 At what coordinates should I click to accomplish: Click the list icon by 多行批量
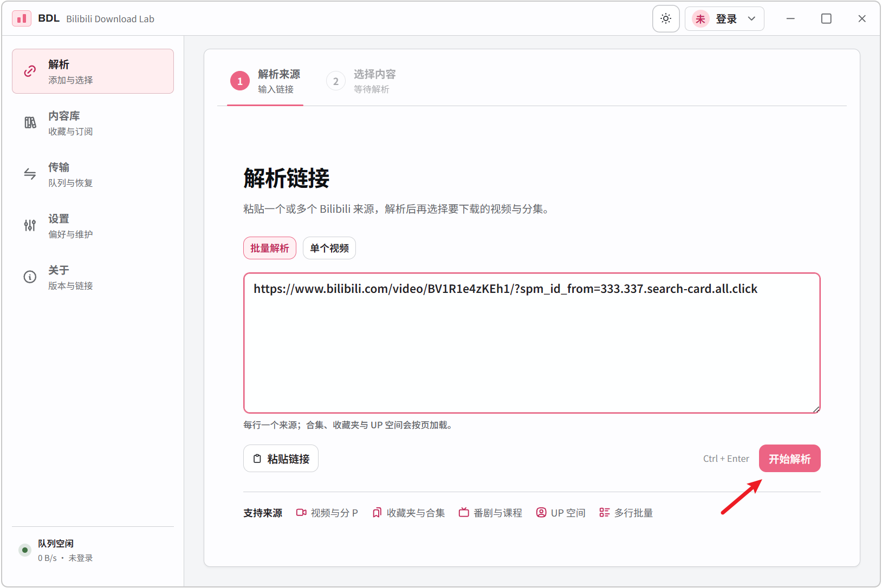(605, 512)
